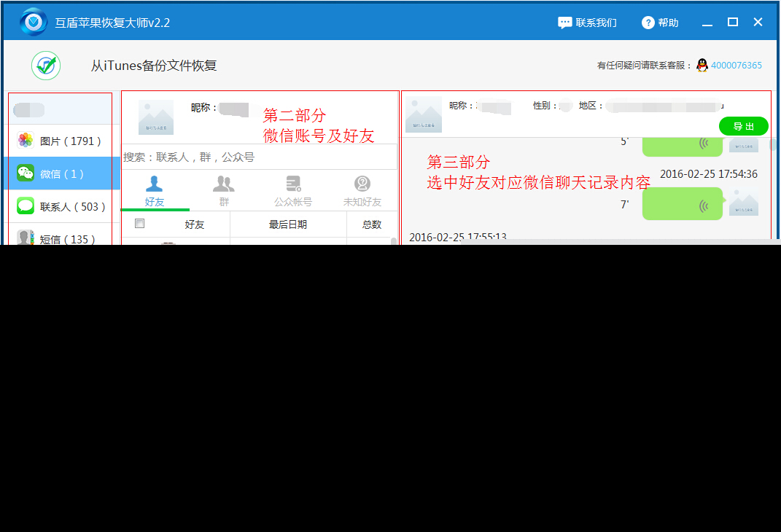781x532 pixels.
Task: Click the single person 好友 icon
Action: tap(154, 184)
